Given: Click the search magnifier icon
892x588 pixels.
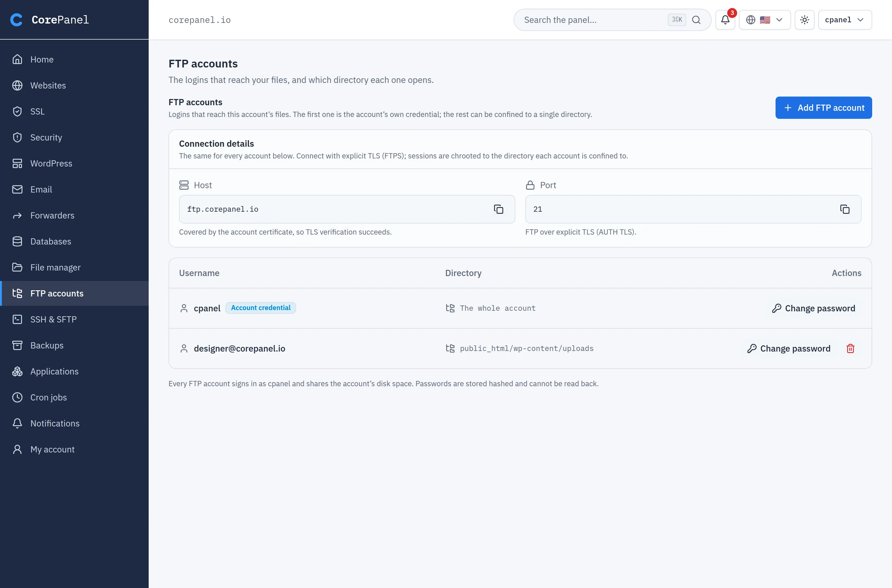Looking at the screenshot, I should point(696,20).
